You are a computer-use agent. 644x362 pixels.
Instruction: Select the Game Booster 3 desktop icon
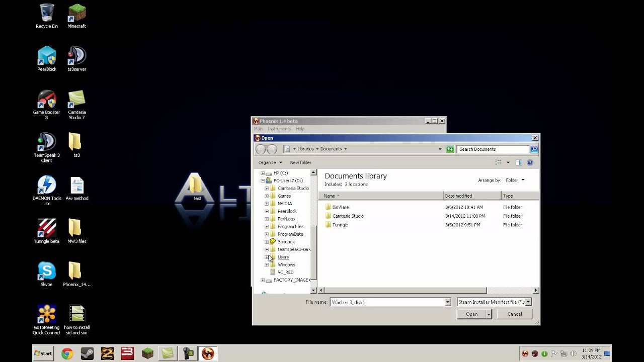click(47, 105)
